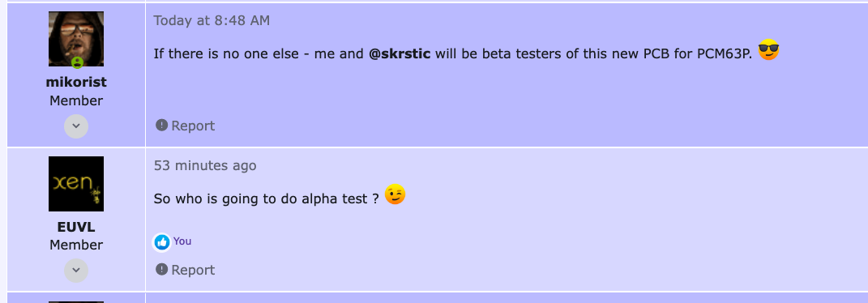
Task: Open the mikorist username link
Action: point(76,83)
